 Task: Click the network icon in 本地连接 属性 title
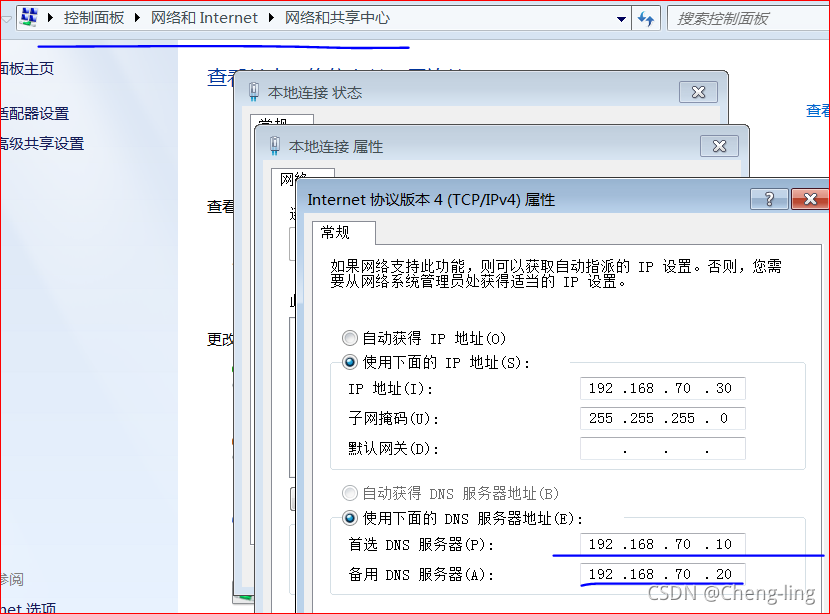point(275,146)
